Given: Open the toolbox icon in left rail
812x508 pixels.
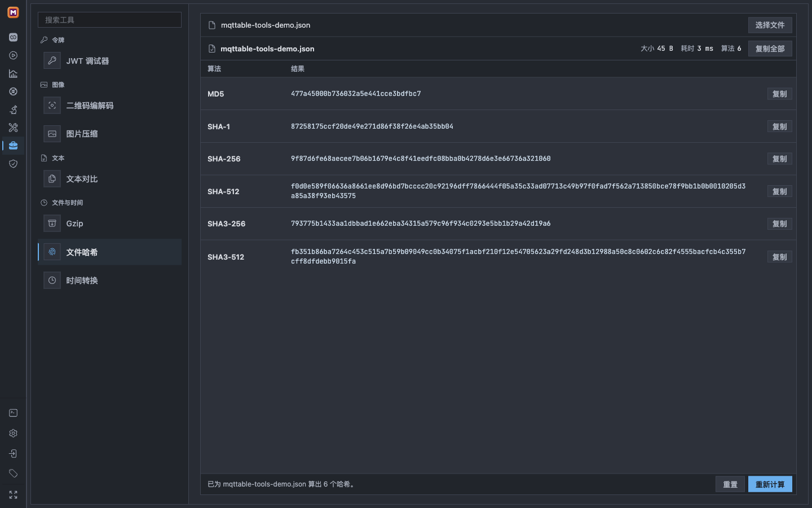Looking at the screenshot, I should [x=13, y=146].
